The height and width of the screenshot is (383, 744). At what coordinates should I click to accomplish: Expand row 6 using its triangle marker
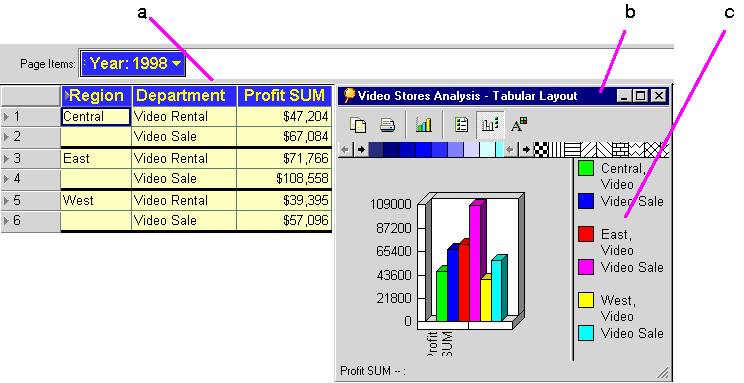tap(6, 220)
